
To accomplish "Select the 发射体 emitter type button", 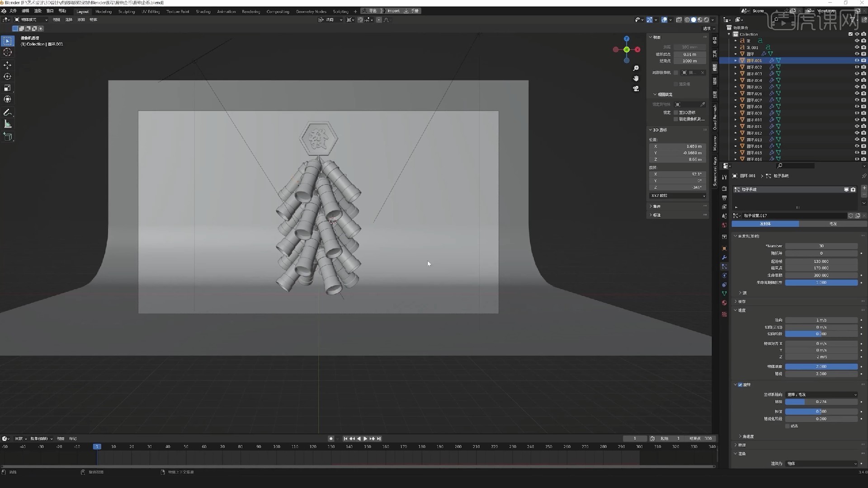I will (765, 224).
